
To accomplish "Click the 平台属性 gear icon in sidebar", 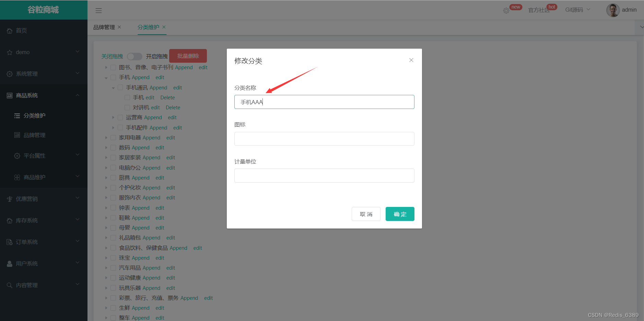I will [17, 156].
